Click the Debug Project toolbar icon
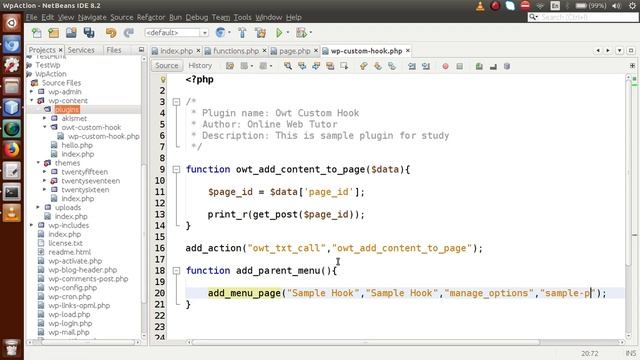 click(301, 33)
